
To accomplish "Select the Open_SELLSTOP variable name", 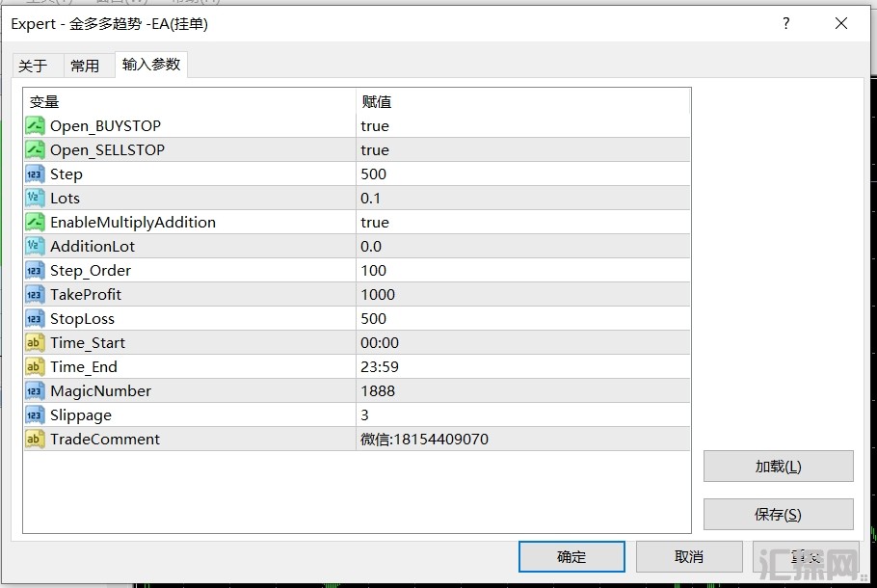I will pyautogui.click(x=107, y=150).
